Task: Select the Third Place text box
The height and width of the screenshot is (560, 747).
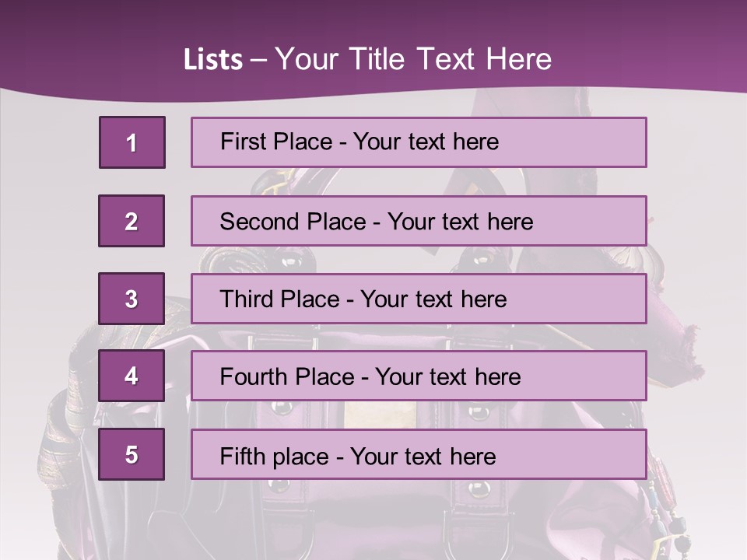Action: point(419,299)
